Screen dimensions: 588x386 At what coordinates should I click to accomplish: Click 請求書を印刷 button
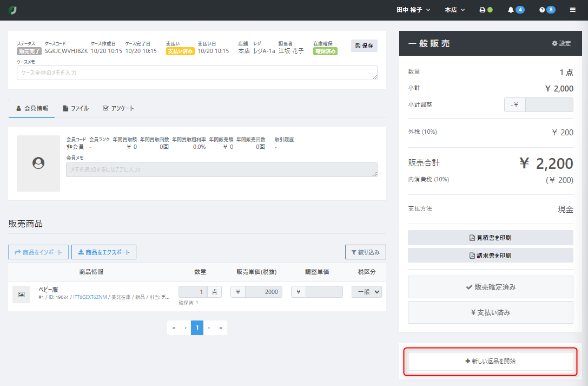[x=491, y=256]
